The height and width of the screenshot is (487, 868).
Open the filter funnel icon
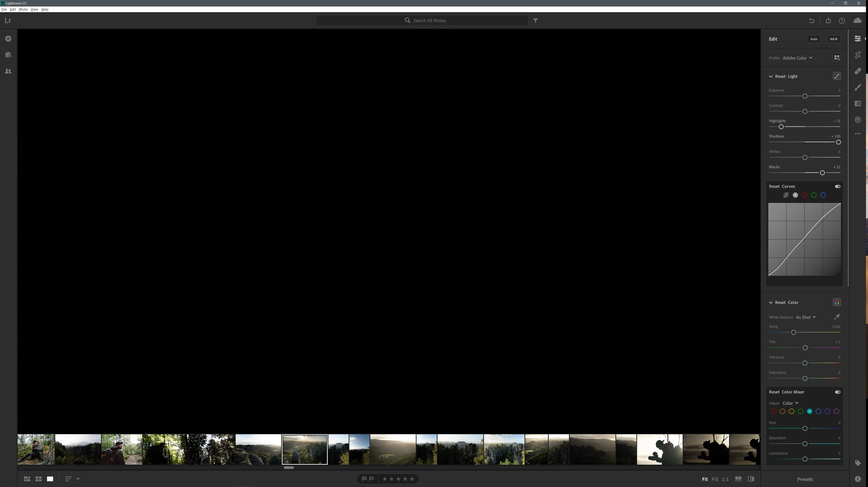(535, 21)
